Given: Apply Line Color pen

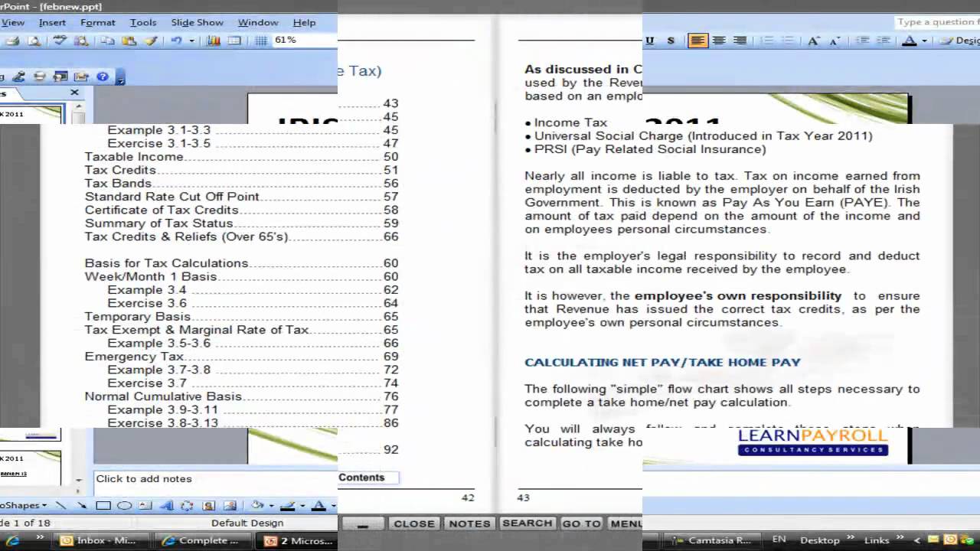Looking at the screenshot, I should click(288, 505).
